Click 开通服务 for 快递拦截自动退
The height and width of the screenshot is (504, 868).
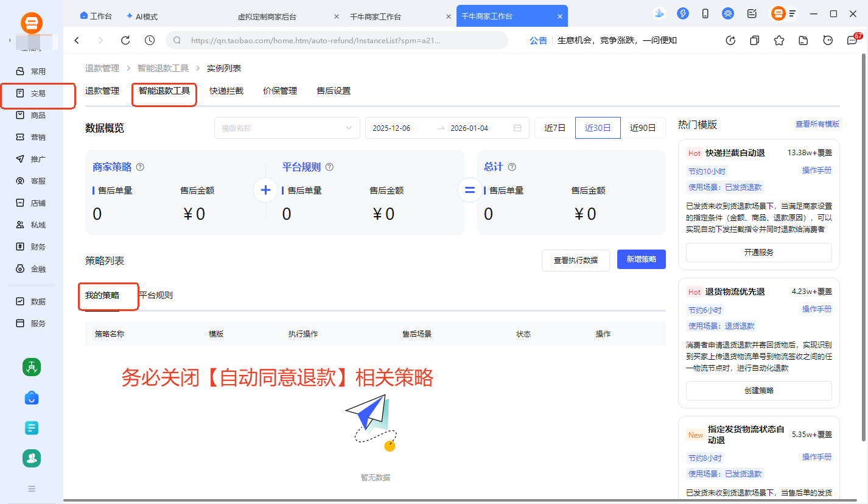pyautogui.click(x=759, y=252)
